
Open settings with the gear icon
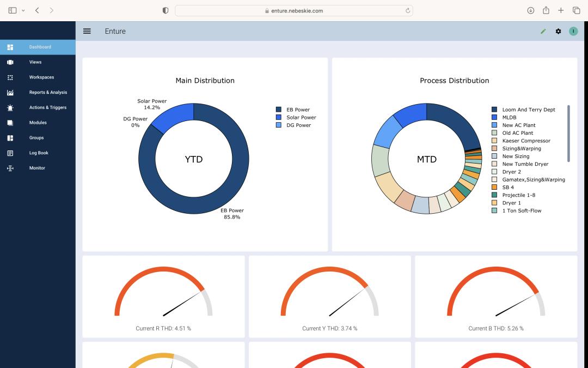click(559, 32)
